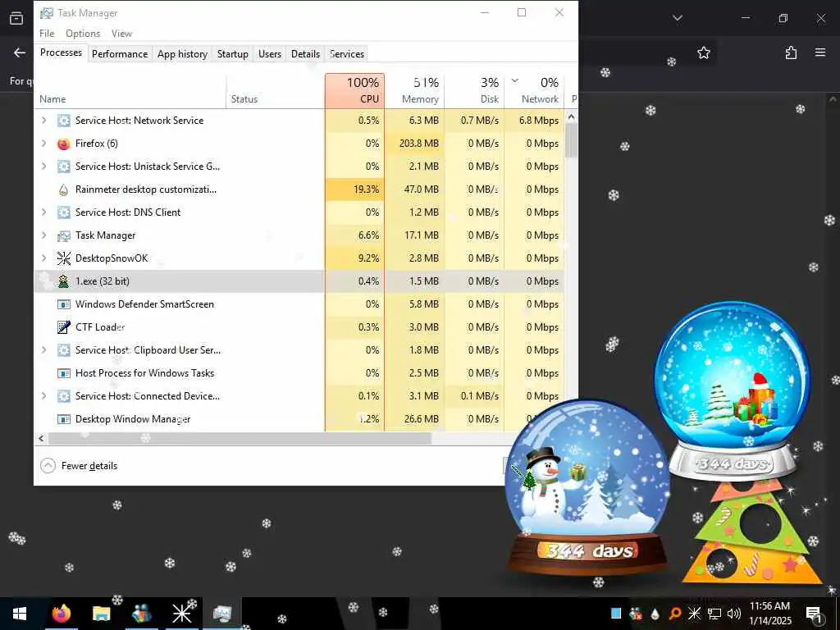
Task: Open the browser hamburger menu
Action: 820,52
